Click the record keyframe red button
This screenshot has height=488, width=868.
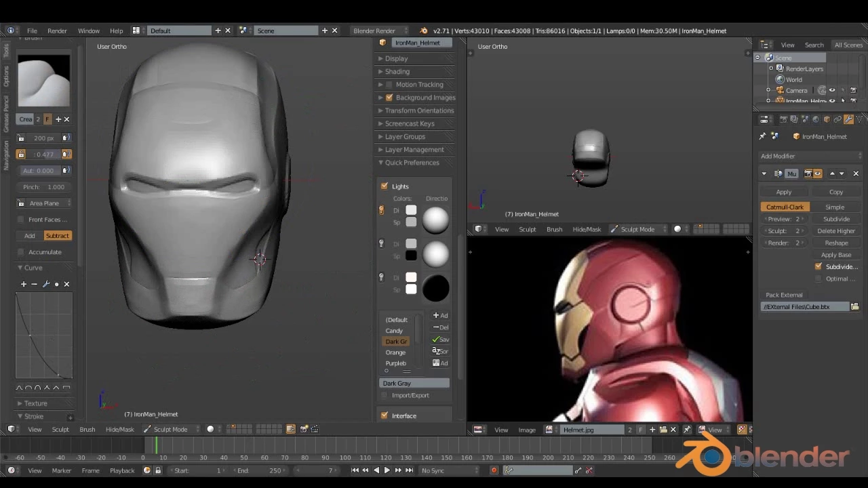(494, 470)
